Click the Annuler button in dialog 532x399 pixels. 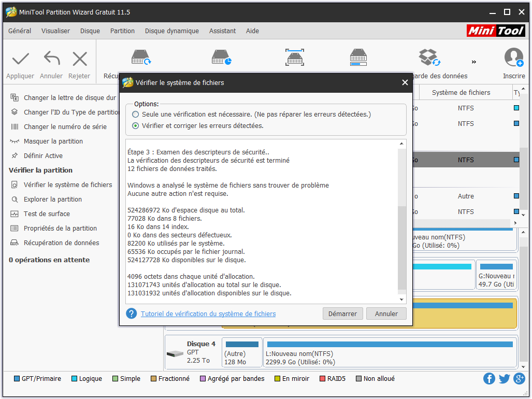(386, 314)
